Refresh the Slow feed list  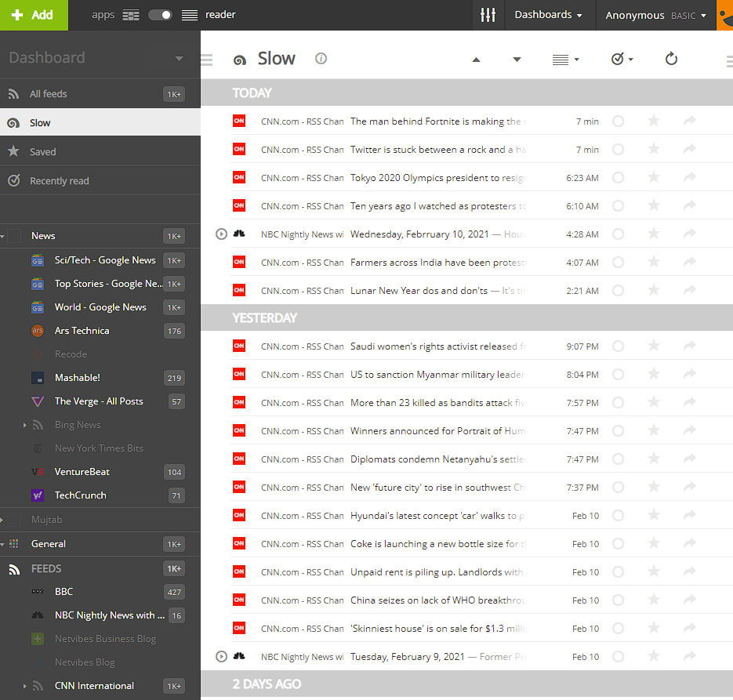coord(671,59)
